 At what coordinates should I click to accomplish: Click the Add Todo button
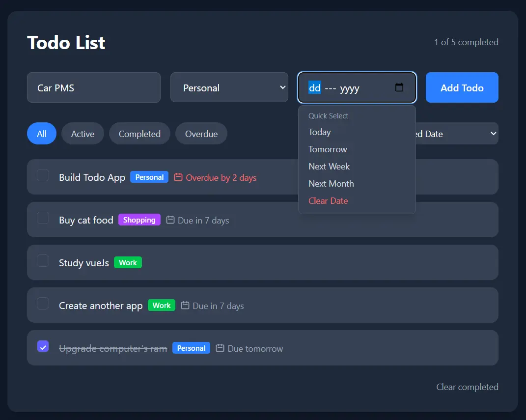(462, 87)
